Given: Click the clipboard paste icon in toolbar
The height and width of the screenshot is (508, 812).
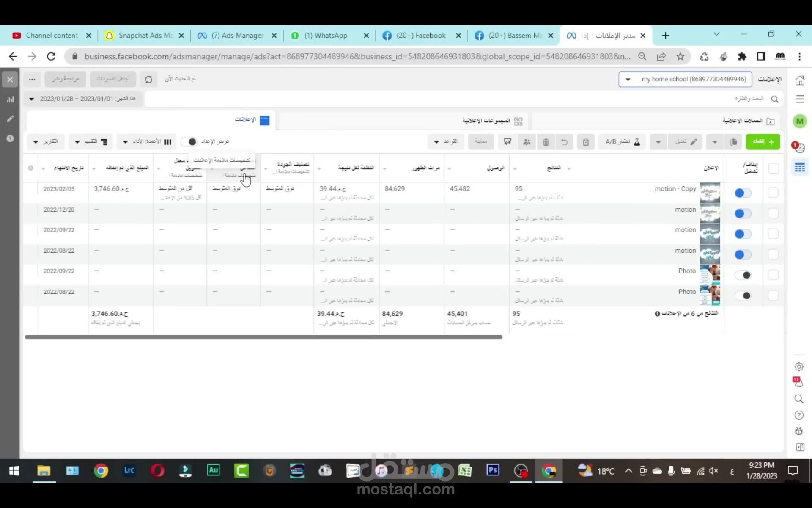Looking at the screenshot, I should [586, 142].
